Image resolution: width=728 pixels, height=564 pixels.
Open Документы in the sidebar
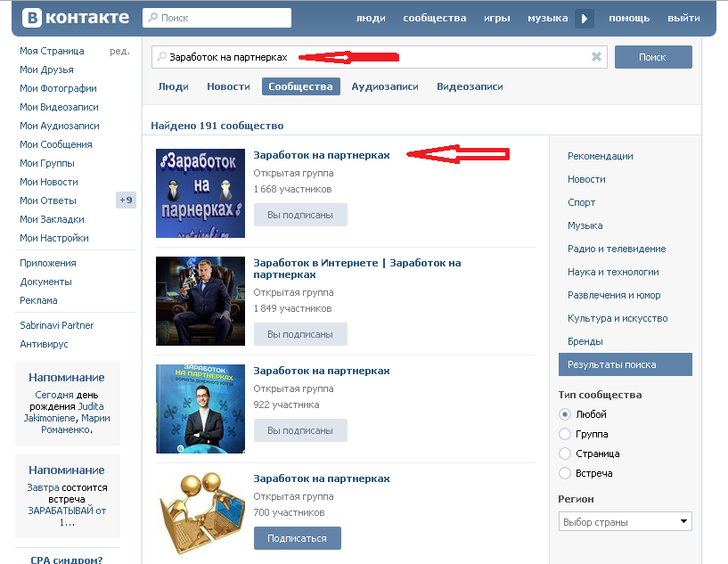tap(46, 282)
